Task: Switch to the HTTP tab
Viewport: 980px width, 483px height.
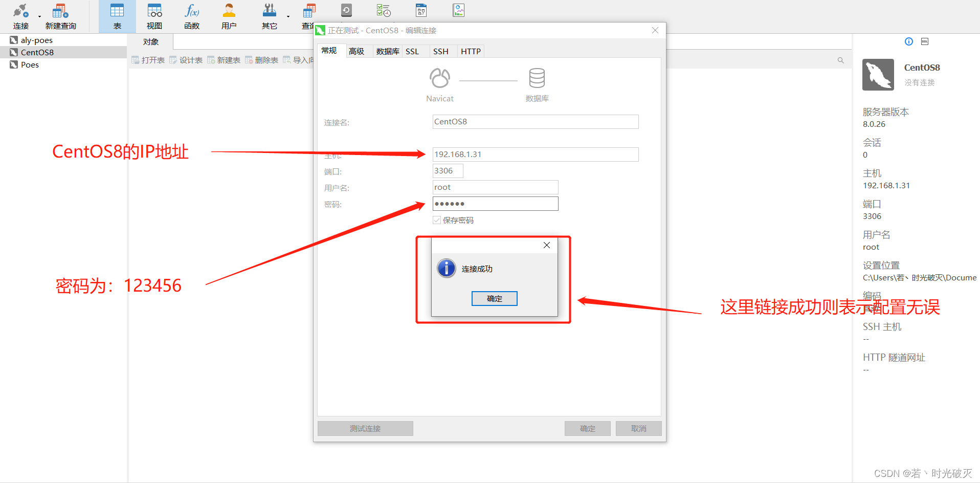Action: point(471,51)
